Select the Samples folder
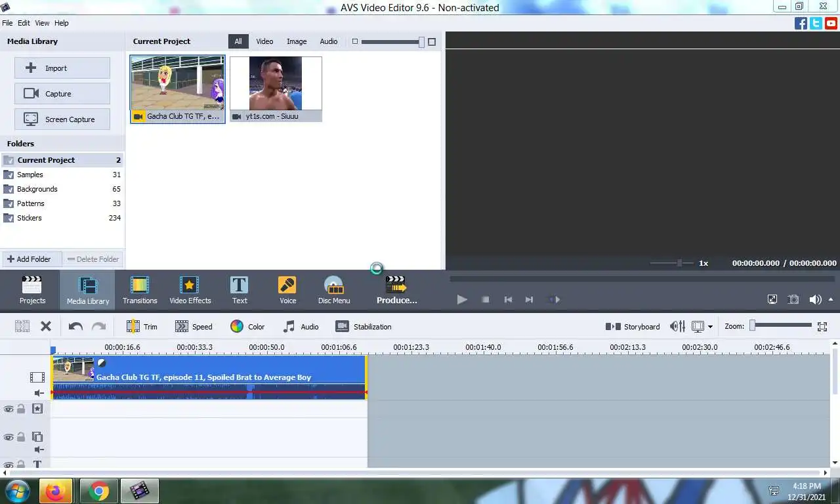 [62, 175]
